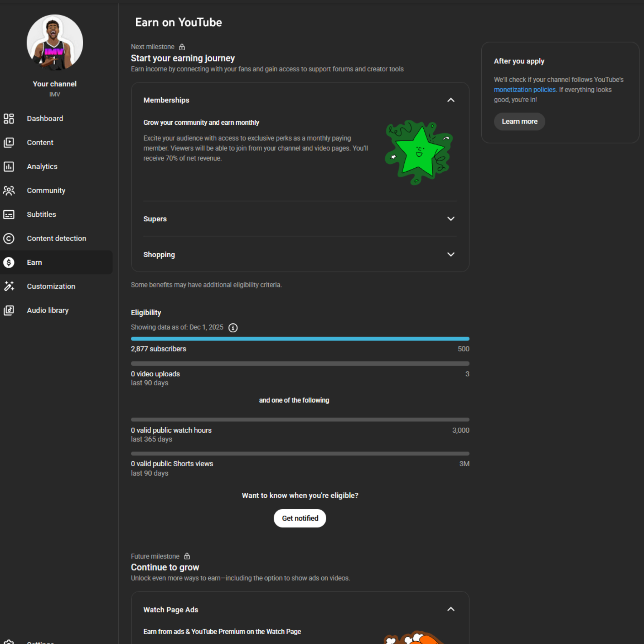
Task: Click the blue subscribers progress bar
Action: [x=300, y=339]
